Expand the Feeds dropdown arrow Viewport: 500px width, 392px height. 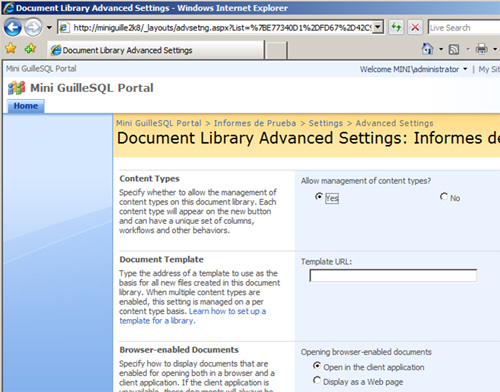468,49
